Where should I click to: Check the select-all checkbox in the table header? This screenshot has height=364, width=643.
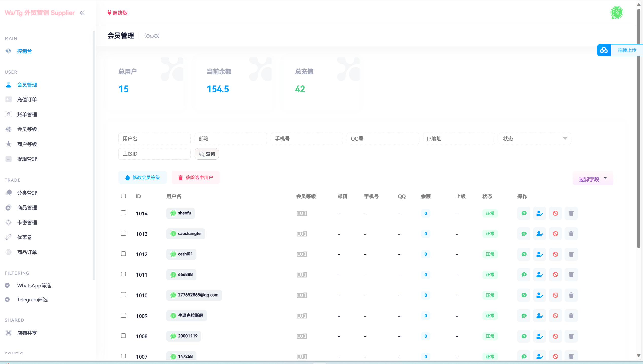pos(124,196)
